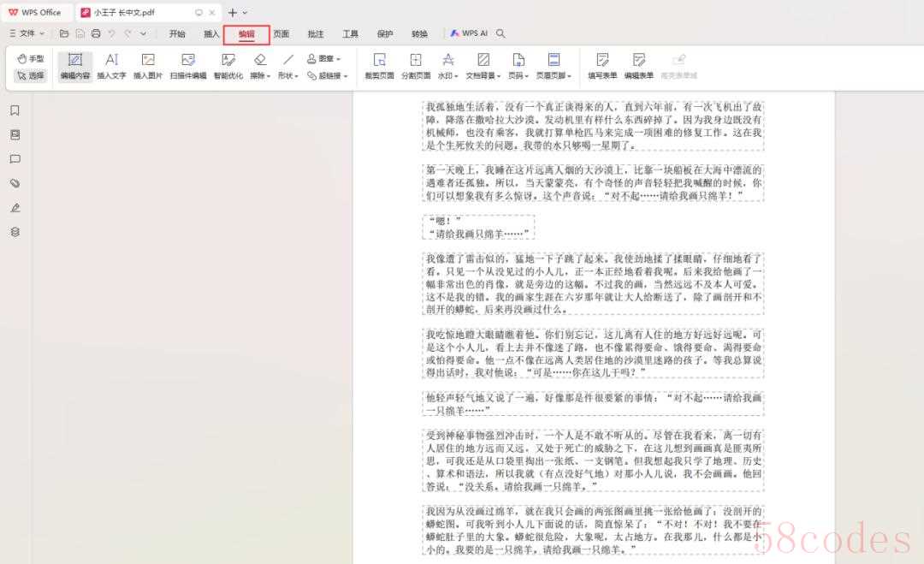Open the 超链接 hyperlink dropdown
Viewport: 924px width, 564px height.
329,75
